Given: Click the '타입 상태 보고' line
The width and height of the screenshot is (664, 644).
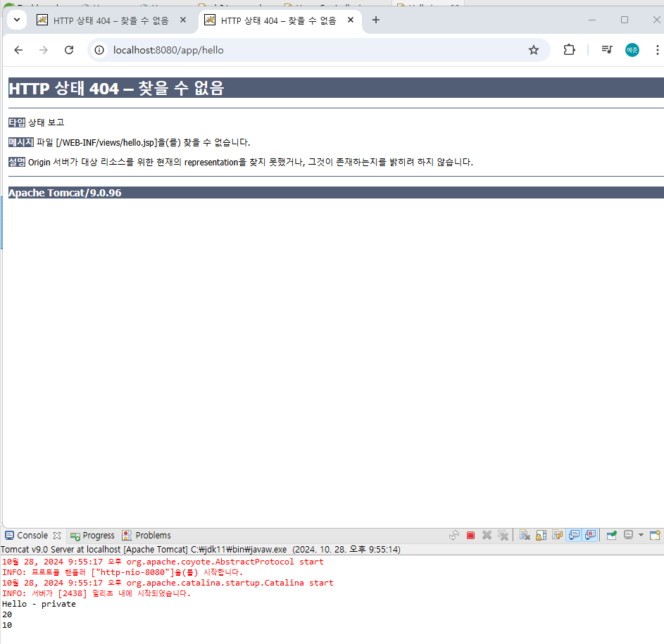Looking at the screenshot, I should pos(37,122).
